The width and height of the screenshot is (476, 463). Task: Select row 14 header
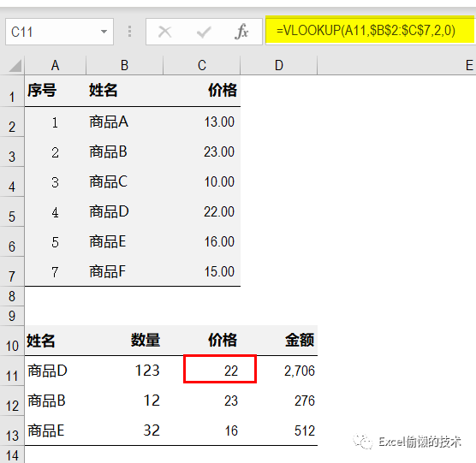tap(12, 454)
